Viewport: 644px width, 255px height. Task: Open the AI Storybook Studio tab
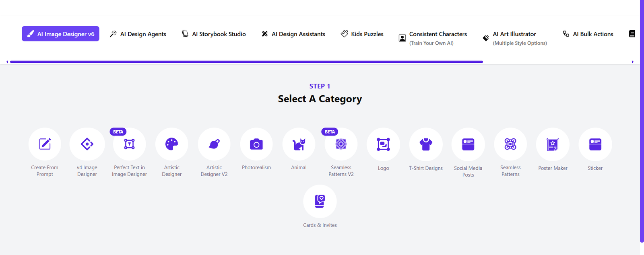(214, 34)
